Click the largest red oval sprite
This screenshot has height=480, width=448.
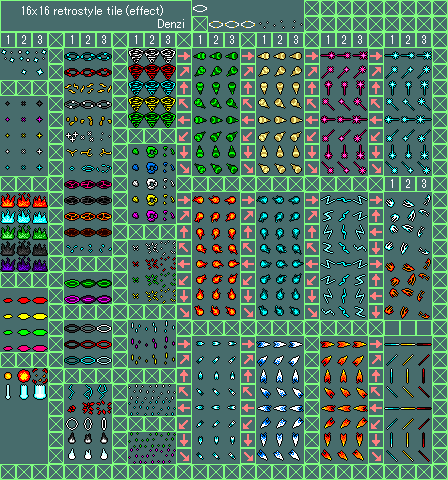tap(40, 300)
